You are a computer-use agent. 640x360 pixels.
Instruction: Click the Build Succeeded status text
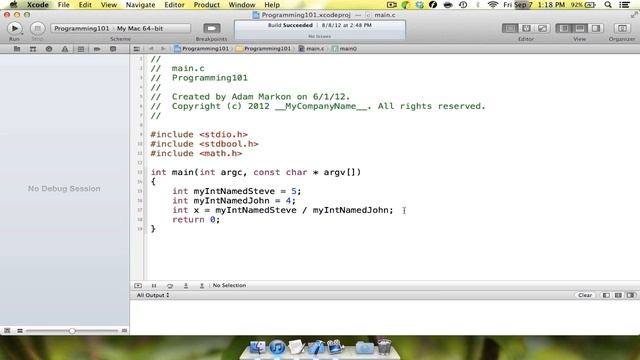click(290, 25)
